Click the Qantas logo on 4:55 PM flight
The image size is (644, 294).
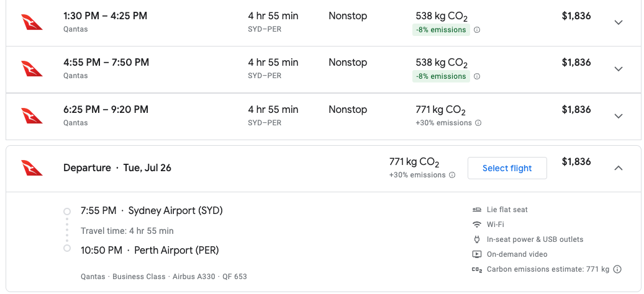coord(32,68)
